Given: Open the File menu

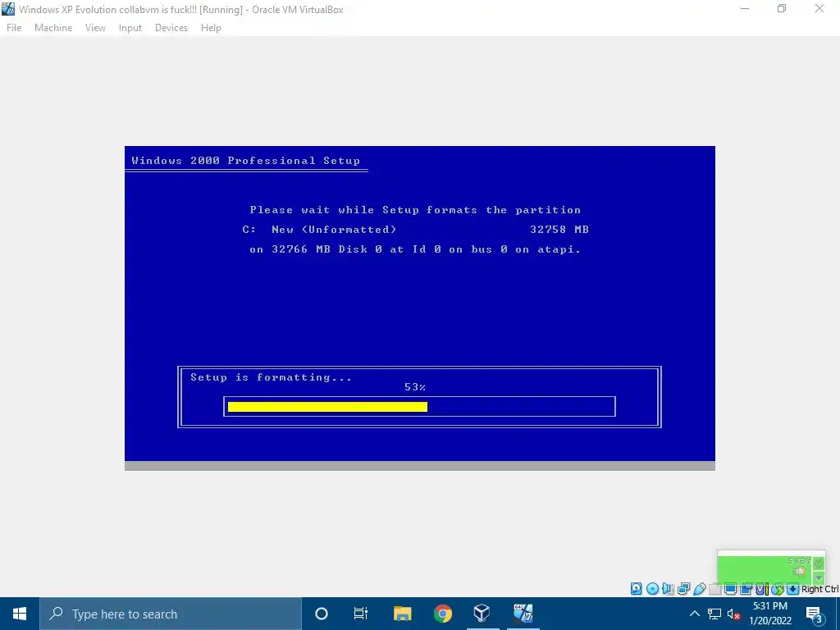Looking at the screenshot, I should pyautogui.click(x=14, y=28).
